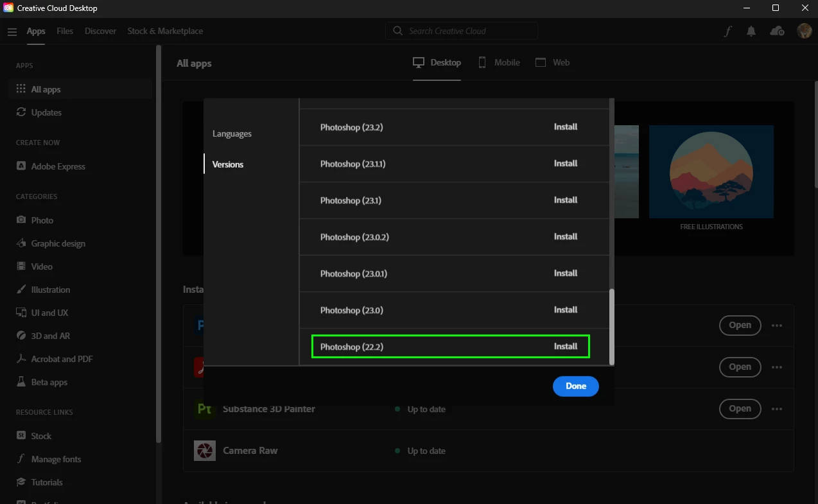Select the Web apps tab
This screenshot has width=818, height=504.
coord(553,62)
